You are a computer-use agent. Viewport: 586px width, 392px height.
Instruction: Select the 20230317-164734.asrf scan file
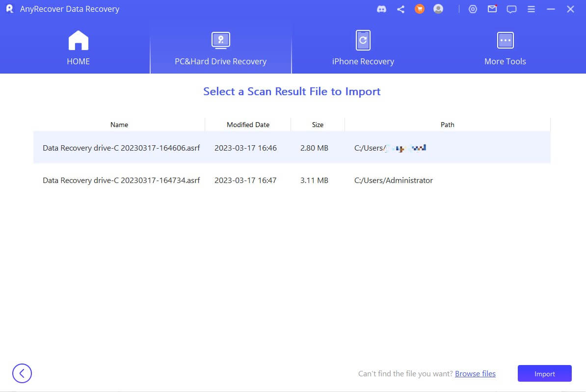(x=121, y=180)
